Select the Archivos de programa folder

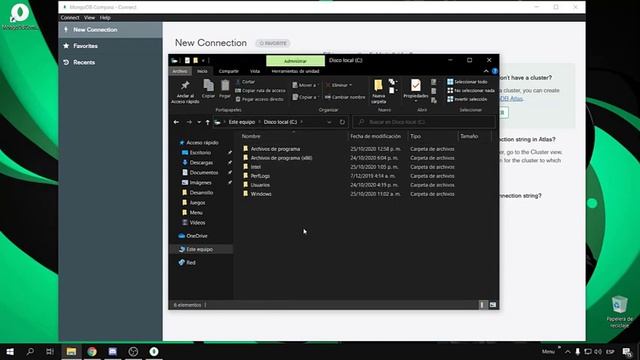coord(275,149)
